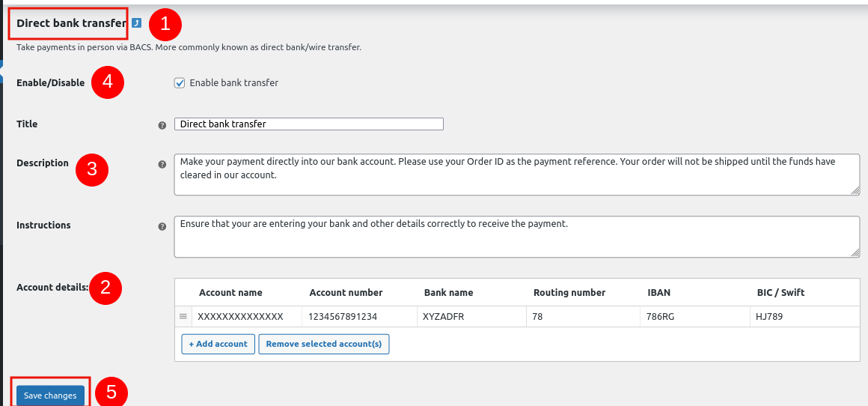
Task: Save changes to bank transfer settings
Action: click(50, 396)
